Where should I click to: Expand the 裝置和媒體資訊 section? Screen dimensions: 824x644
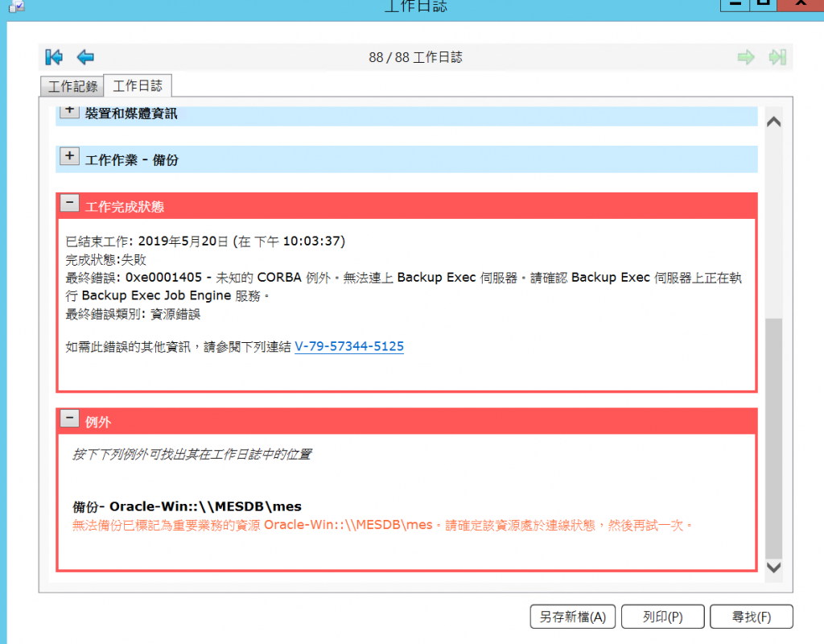click(69, 111)
